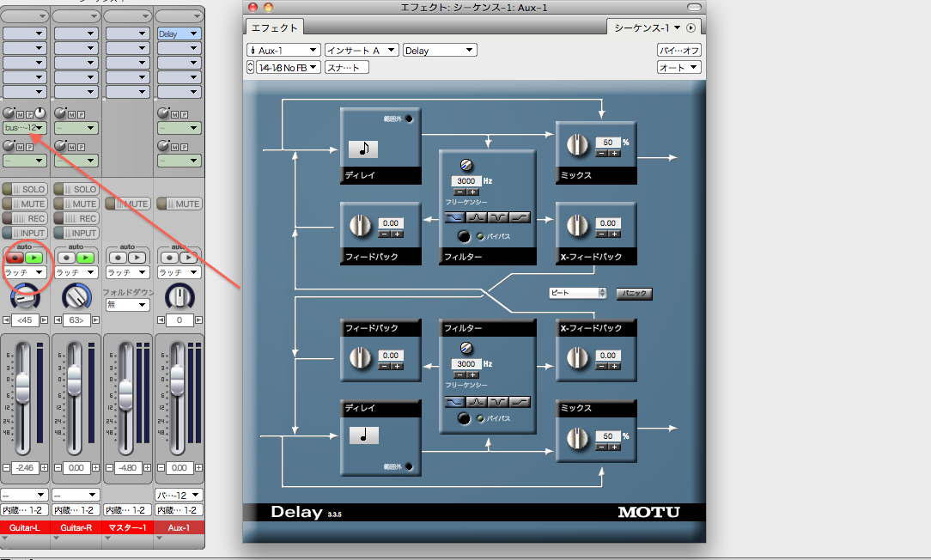Decrease the lower filter frequency with minus

pyautogui.click(x=459, y=374)
